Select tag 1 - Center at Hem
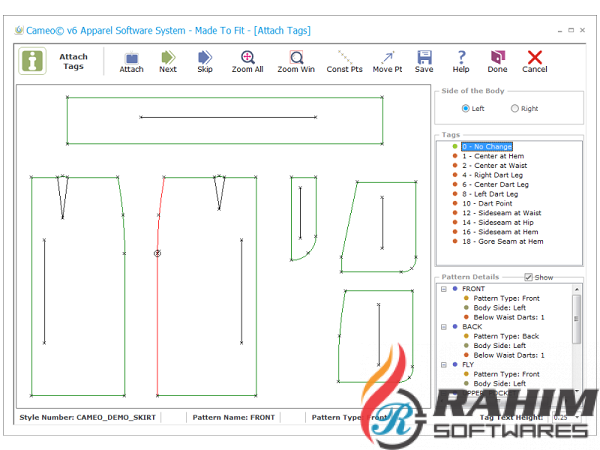The image size is (600, 450). pyautogui.click(x=493, y=156)
